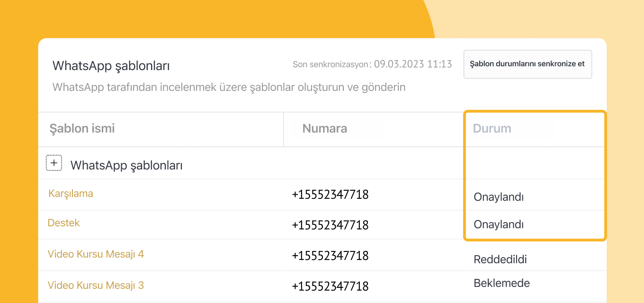This screenshot has height=303, width=644.
Task: Click Onaylandı status in Destek row
Action: pos(499,224)
